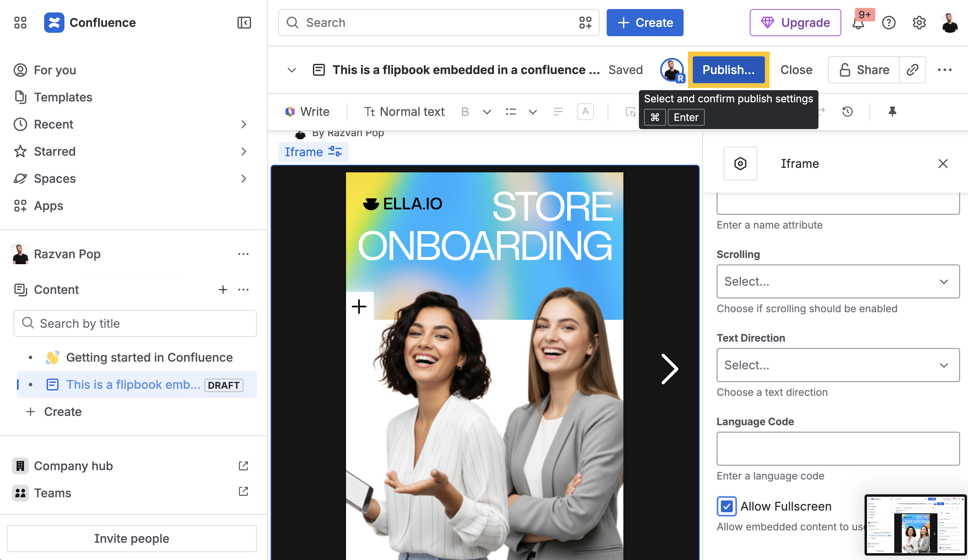
Task: Click the blue Create button
Action: (645, 23)
